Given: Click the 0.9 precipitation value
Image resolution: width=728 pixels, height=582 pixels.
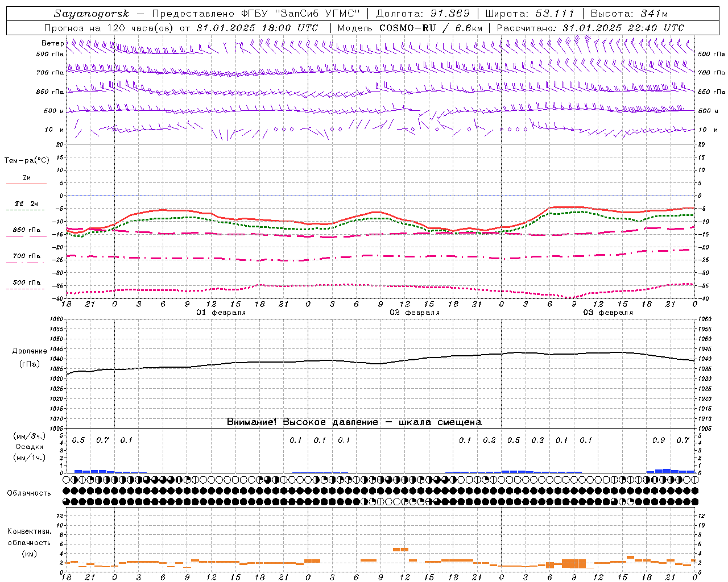Looking at the screenshot, I should (x=659, y=440).
